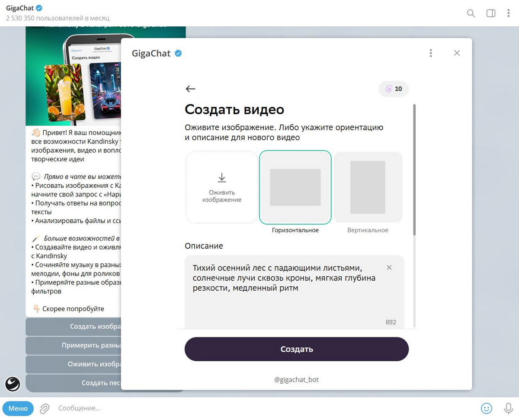
Task: Click the GigaChat title in the chat header
Action: coord(19,8)
